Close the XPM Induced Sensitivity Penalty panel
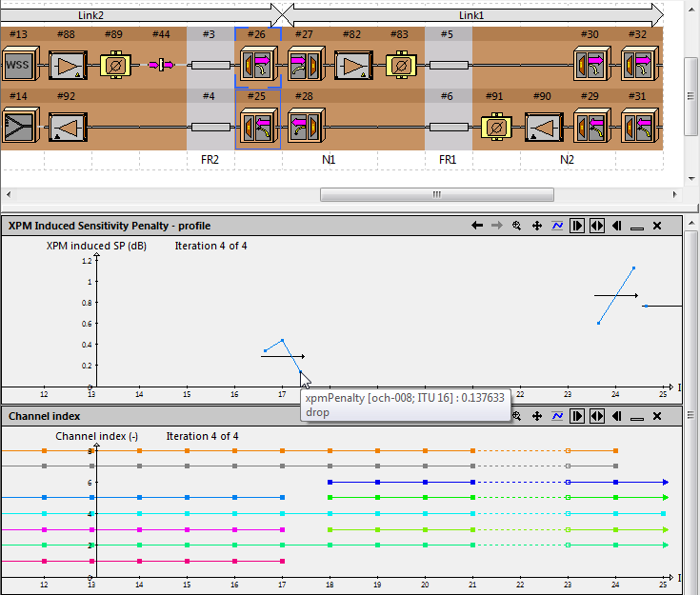This screenshot has width=700, height=595. pyautogui.click(x=657, y=226)
